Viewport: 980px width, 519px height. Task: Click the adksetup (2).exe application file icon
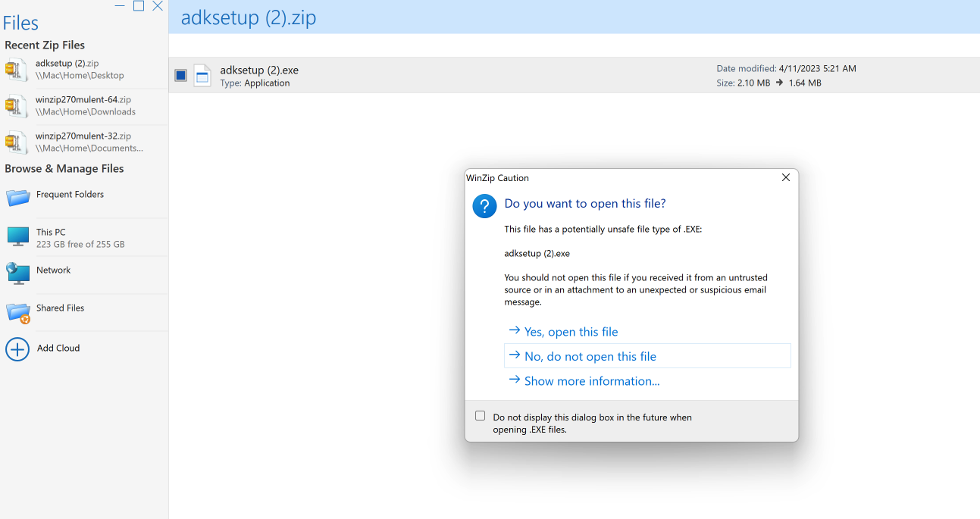(202, 75)
